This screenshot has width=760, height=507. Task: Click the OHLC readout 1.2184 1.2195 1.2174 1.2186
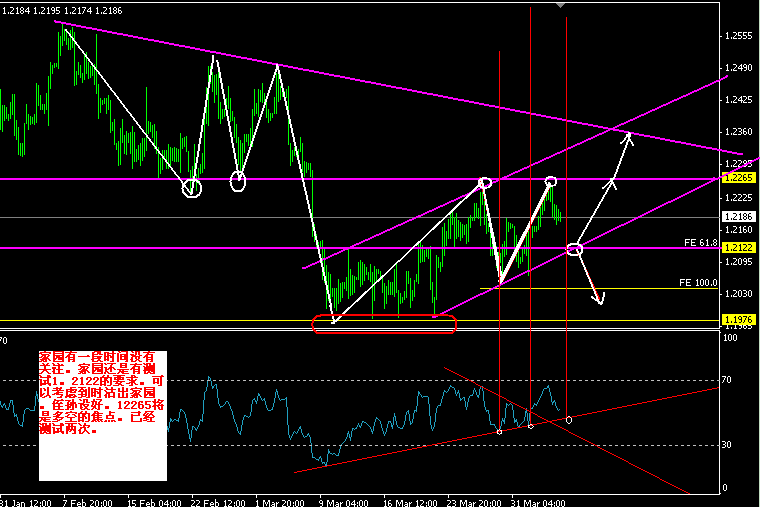62,11
